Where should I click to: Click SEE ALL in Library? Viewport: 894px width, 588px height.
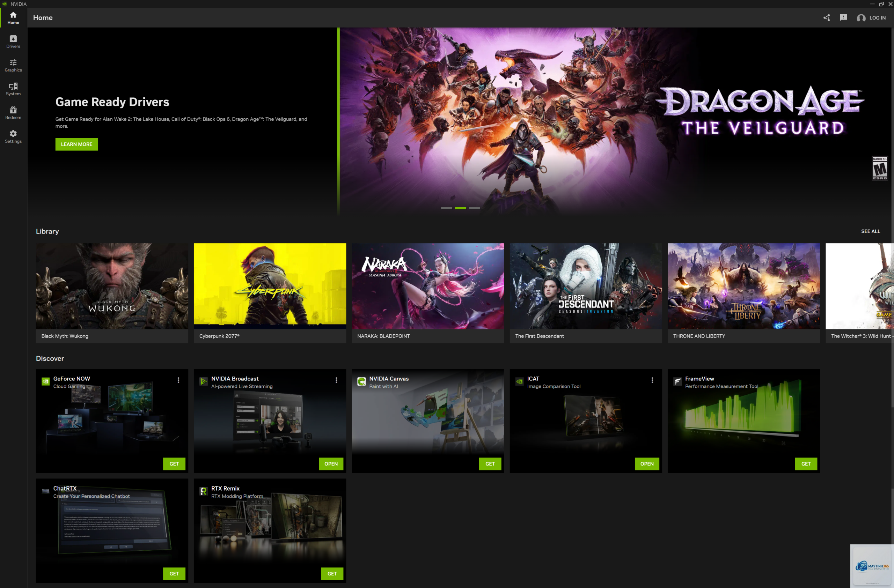tap(870, 231)
